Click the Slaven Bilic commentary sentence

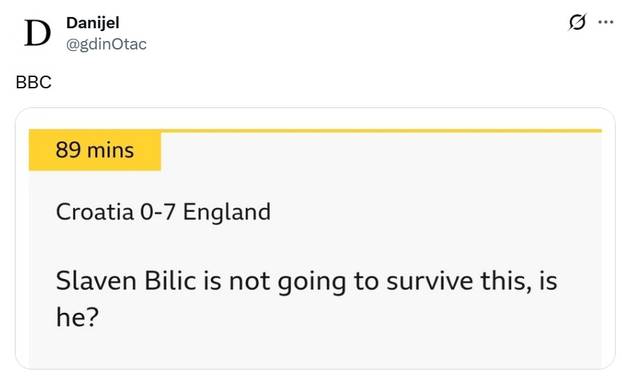(x=306, y=299)
